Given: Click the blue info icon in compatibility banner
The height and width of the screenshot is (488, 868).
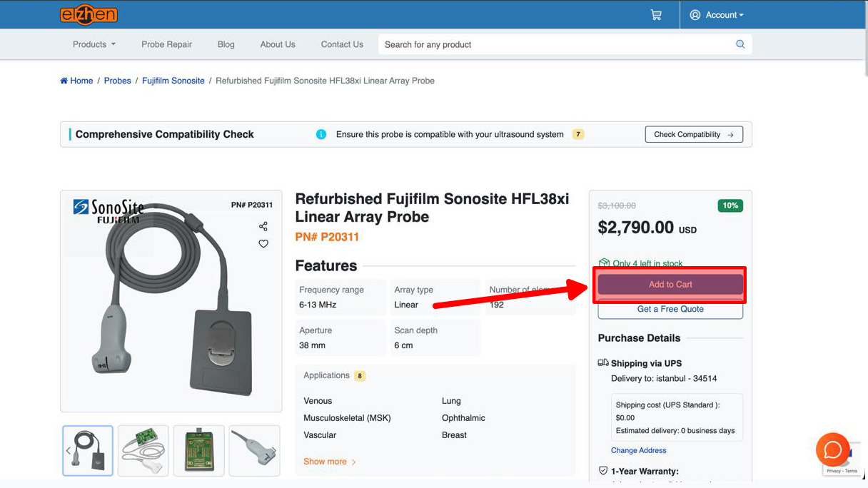Looking at the screenshot, I should tap(321, 134).
